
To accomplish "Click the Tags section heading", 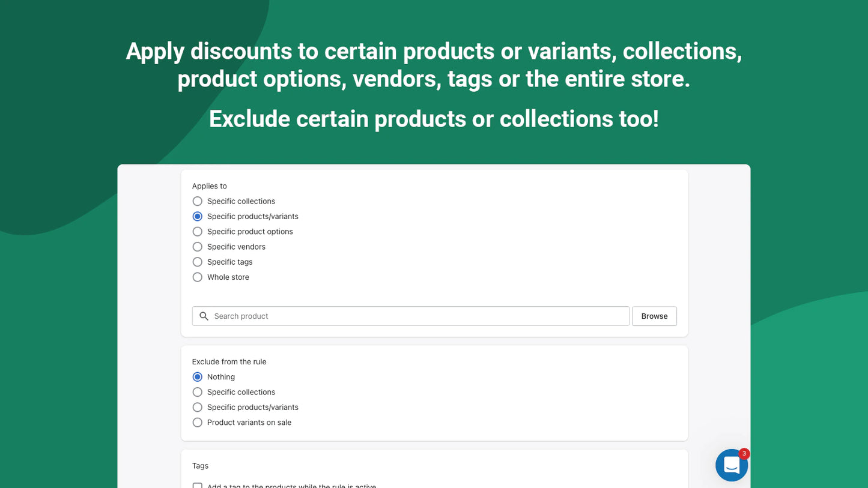I will [200, 466].
